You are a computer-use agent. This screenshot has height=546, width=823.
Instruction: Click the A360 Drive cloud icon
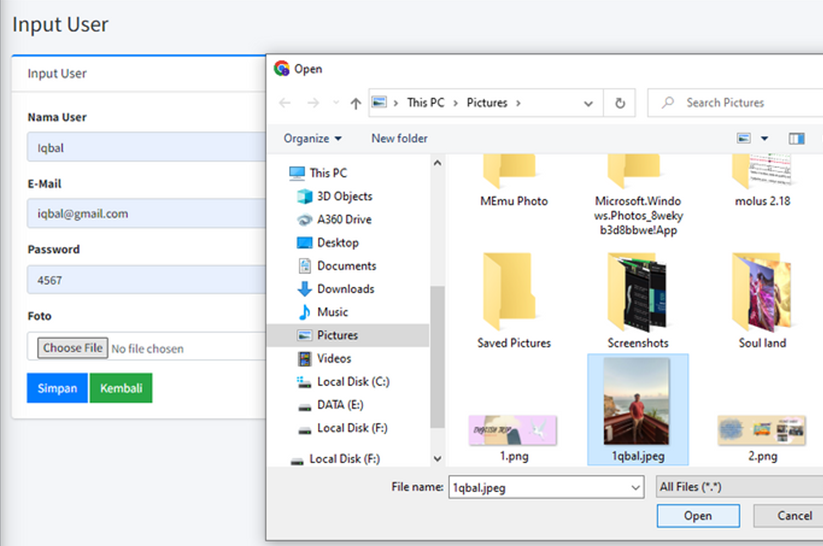(304, 219)
